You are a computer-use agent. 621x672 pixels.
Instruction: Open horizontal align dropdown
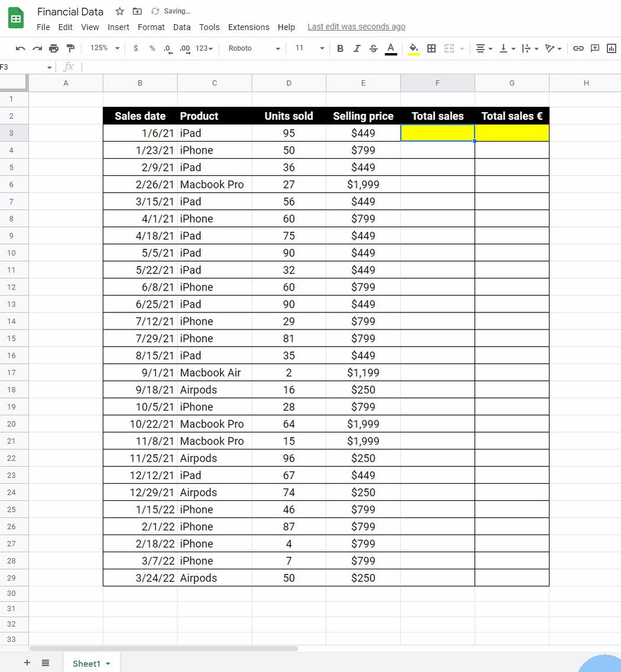(484, 48)
